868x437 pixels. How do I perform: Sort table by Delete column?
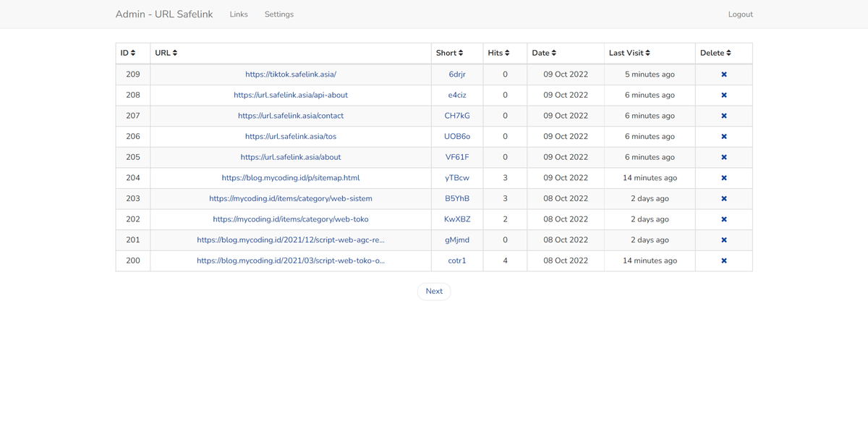716,53
